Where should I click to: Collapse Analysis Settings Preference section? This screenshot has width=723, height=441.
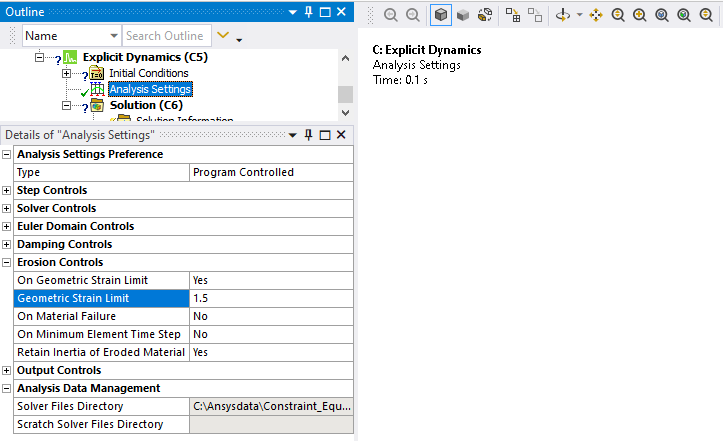6,155
